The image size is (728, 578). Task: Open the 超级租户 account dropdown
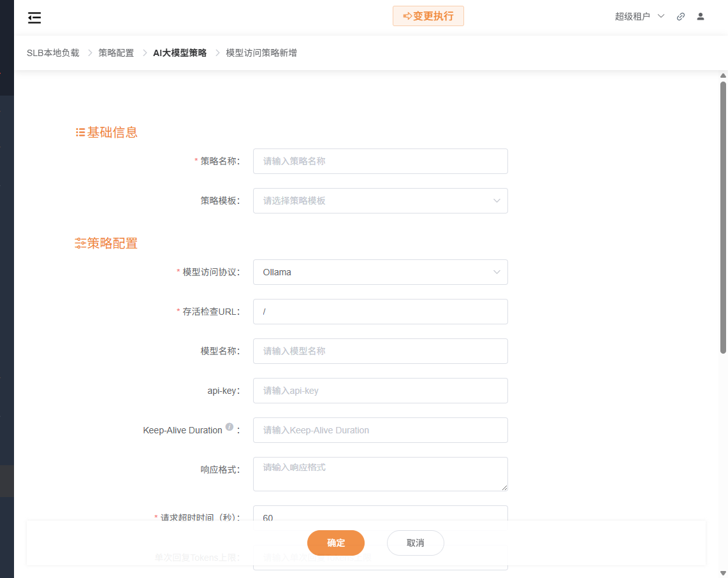pyautogui.click(x=639, y=17)
